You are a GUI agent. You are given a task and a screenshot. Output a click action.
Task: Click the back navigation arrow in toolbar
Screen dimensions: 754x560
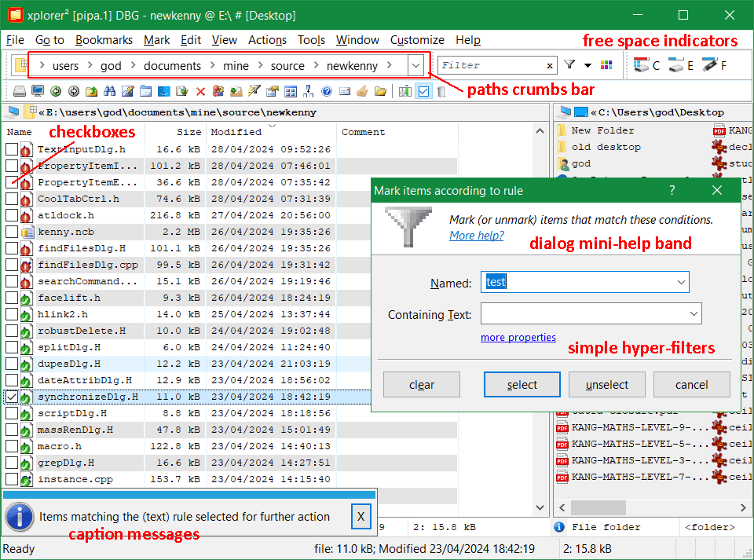56,91
